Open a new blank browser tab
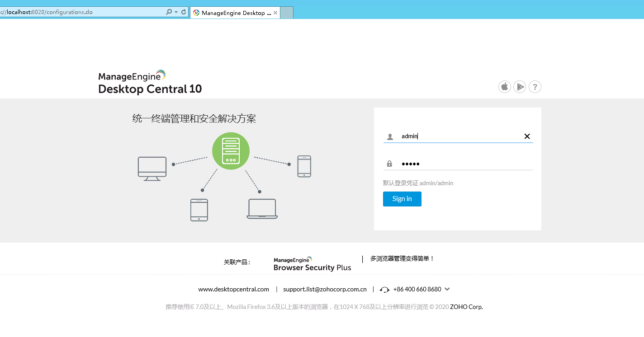 tap(287, 13)
